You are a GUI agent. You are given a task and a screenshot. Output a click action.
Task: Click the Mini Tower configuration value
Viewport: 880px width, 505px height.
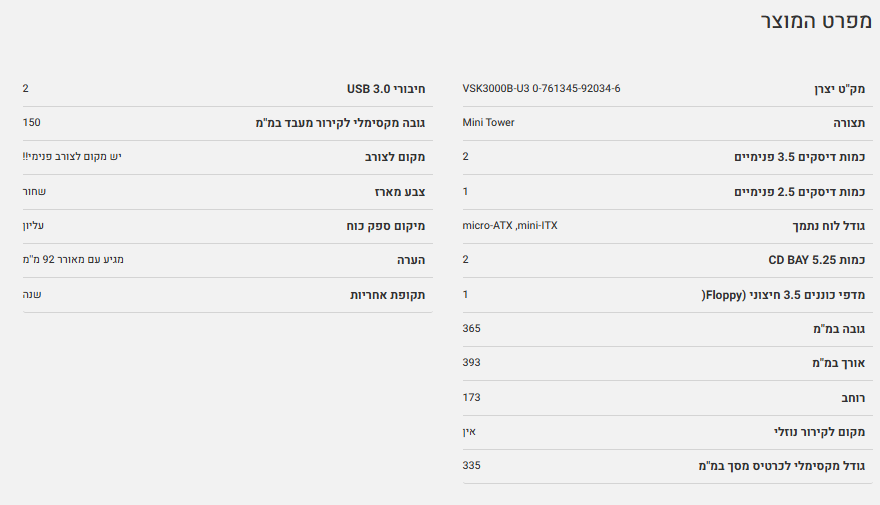coord(488,122)
